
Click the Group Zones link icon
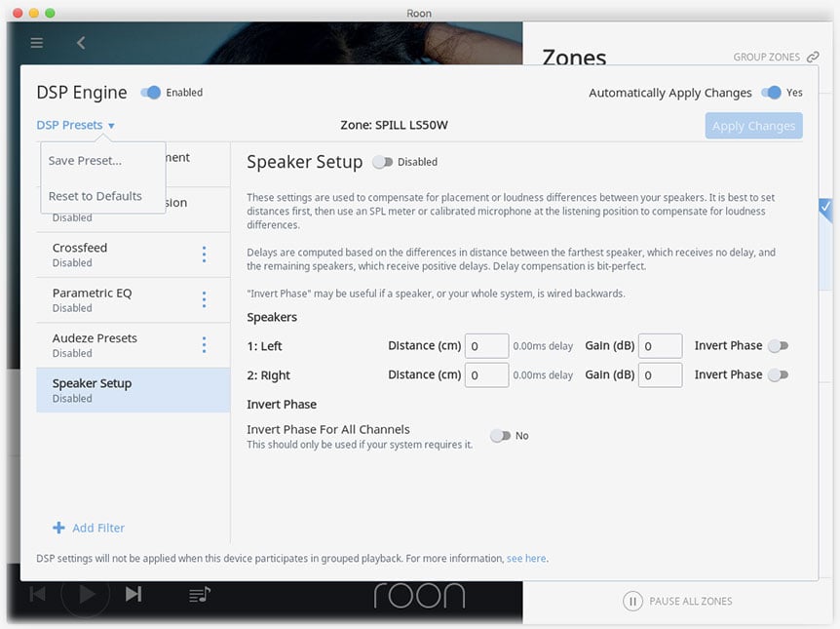(x=813, y=57)
